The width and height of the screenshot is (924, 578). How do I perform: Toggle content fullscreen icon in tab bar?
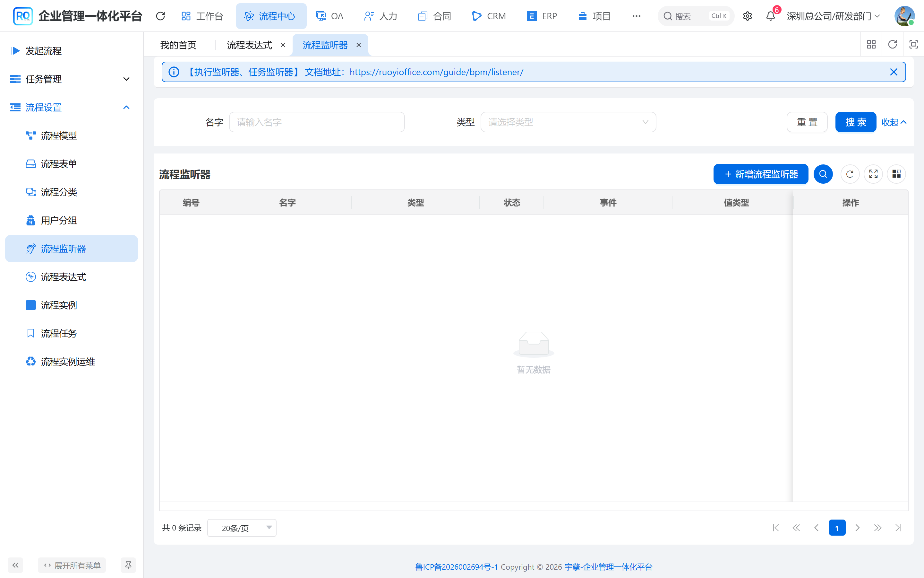click(913, 44)
